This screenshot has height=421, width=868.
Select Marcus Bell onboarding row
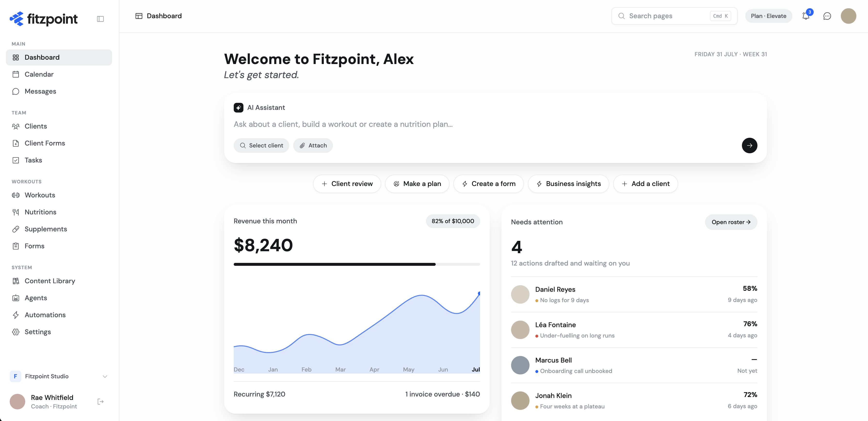pyautogui.click(x=634, y=365)
